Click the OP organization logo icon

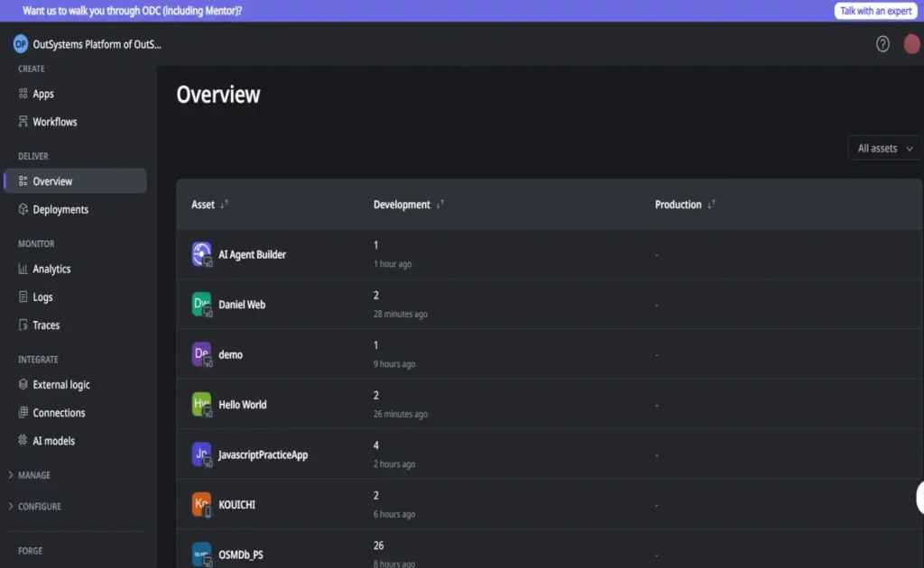tap(21, 44)
